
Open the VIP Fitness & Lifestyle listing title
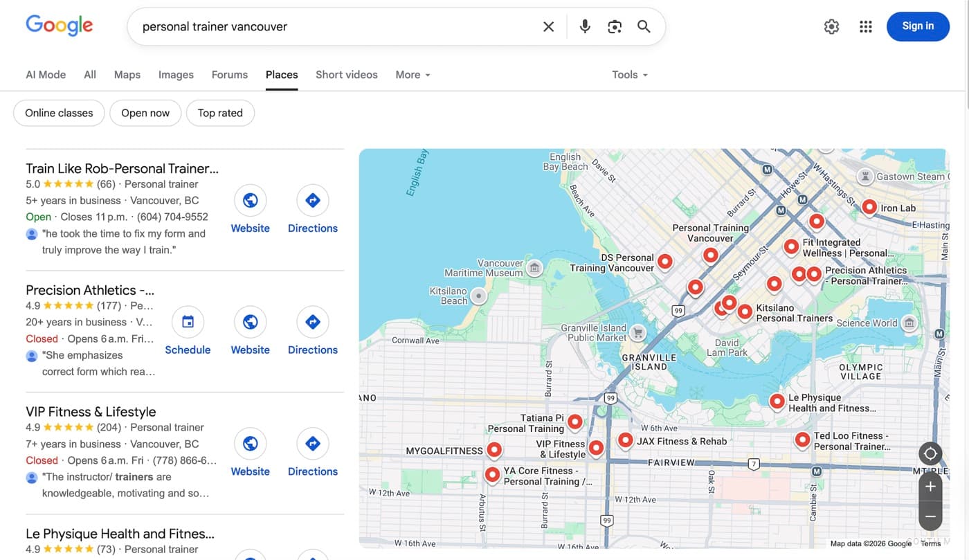coord(91,412)
